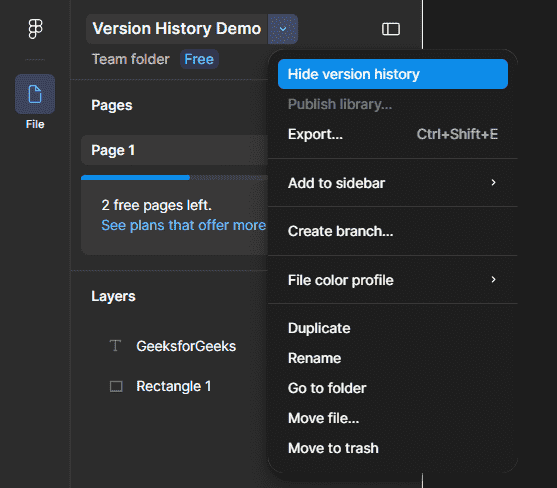
Task: Click the Layers section header
Action: [113, 296]
